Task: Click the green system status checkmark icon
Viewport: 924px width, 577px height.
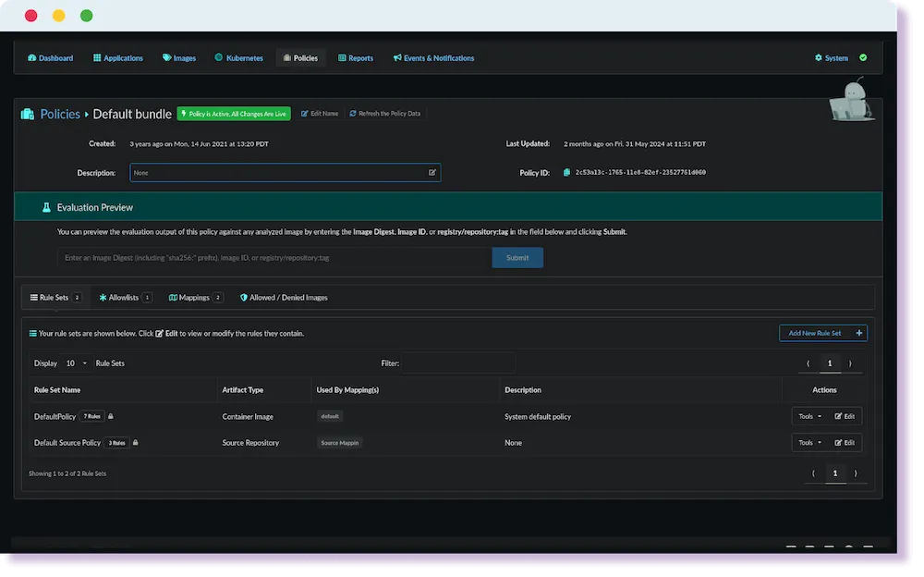Action: point(863,57)
